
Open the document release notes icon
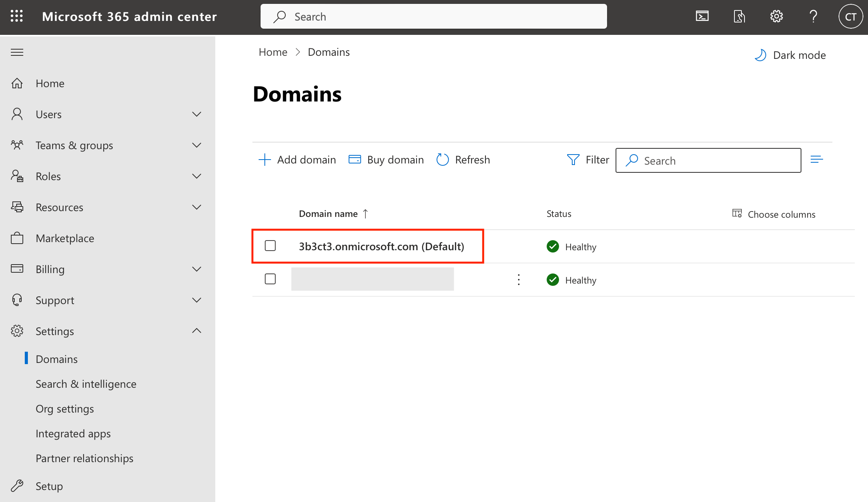point(739,16)
